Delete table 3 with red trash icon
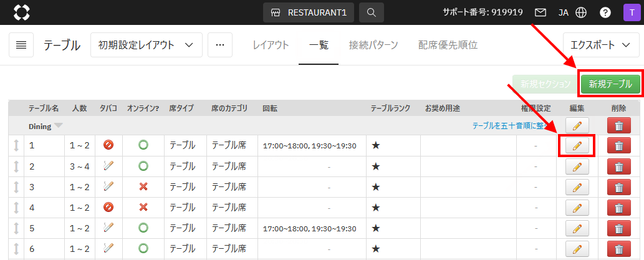Viewport: 644px width, 260px height. [x=618, y=187]
